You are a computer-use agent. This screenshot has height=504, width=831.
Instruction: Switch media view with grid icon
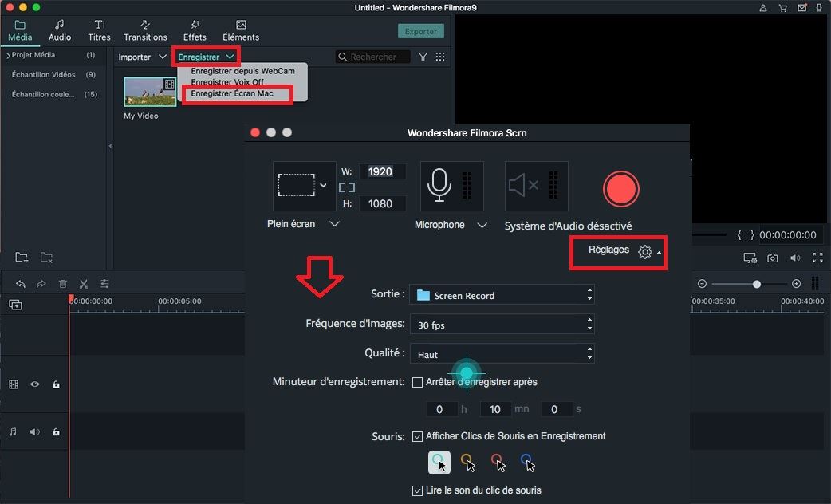[440, 57]
